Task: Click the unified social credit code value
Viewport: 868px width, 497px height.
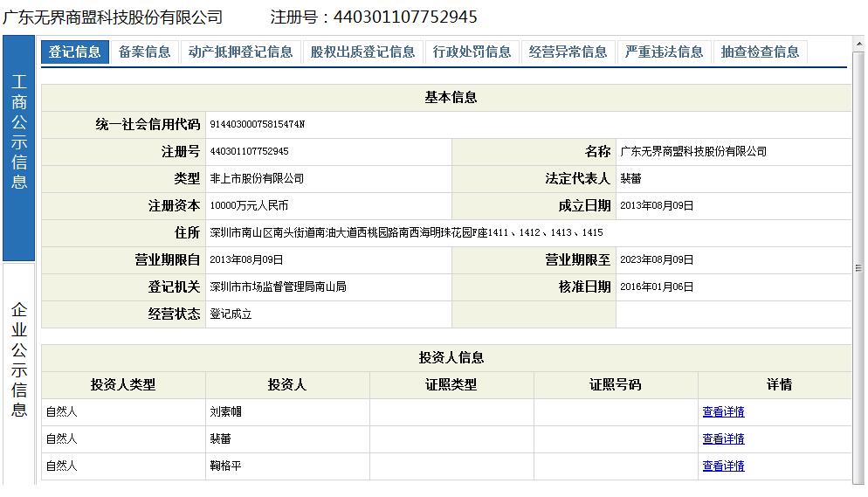Action: (258, 125)
